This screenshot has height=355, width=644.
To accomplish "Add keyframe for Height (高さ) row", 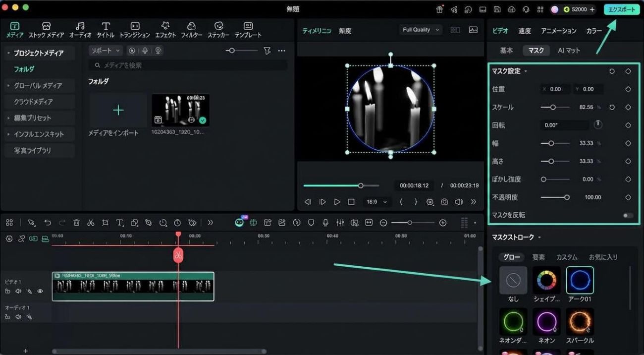I will [628, 161].
